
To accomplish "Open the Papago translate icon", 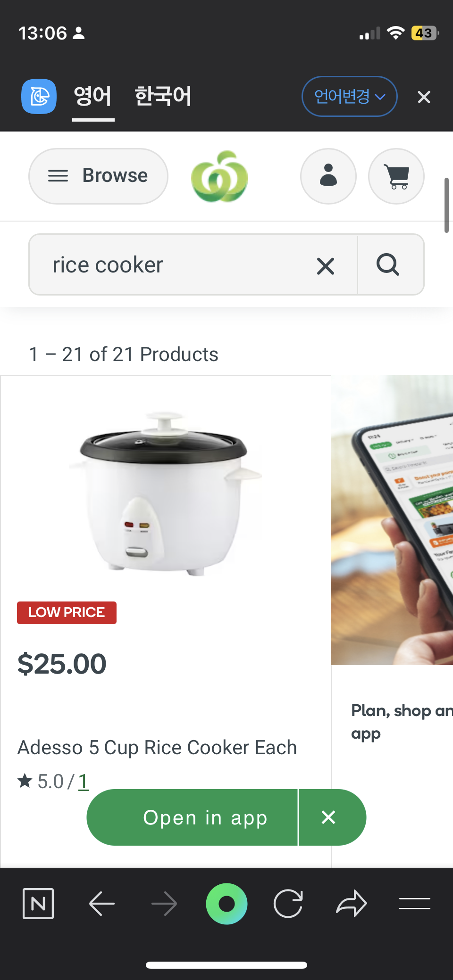I will 39,96.
